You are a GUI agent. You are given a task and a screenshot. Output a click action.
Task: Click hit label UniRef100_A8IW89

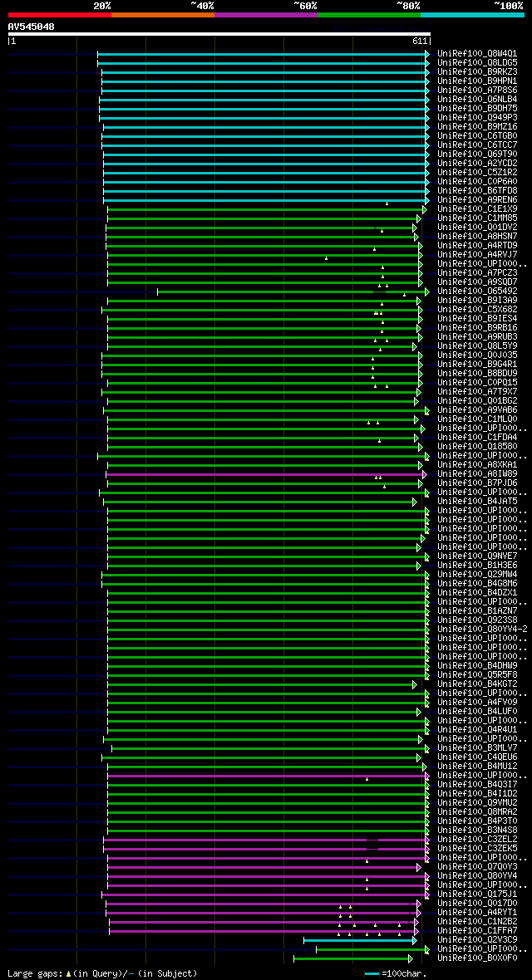pyautogui.click(x=477, y=473)
